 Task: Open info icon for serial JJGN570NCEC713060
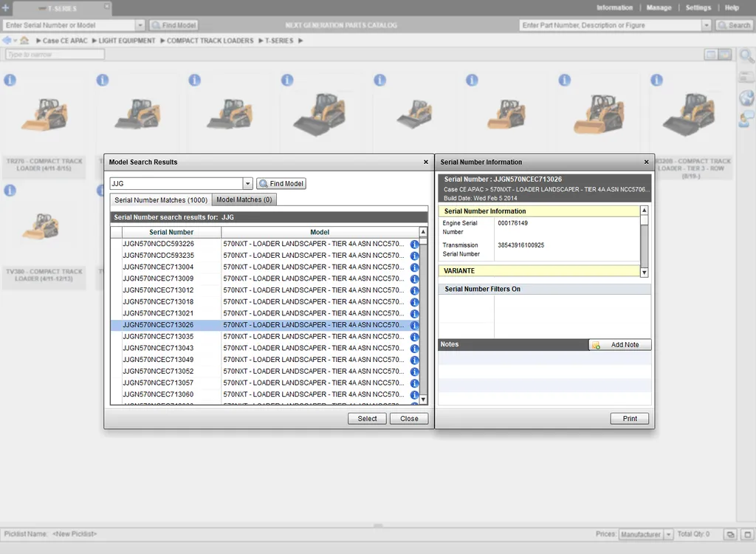tap(414, 394)
